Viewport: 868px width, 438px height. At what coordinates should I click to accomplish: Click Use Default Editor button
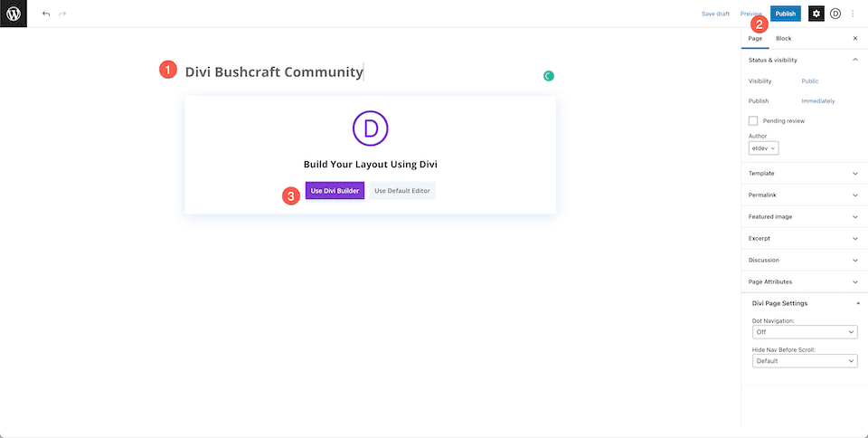pyautogui.click(x=401, y=190)
